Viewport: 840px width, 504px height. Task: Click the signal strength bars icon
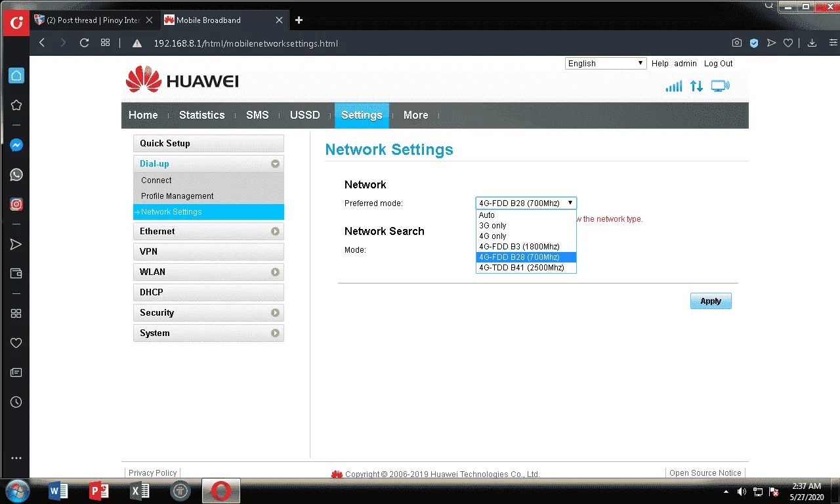click(674, 86)
